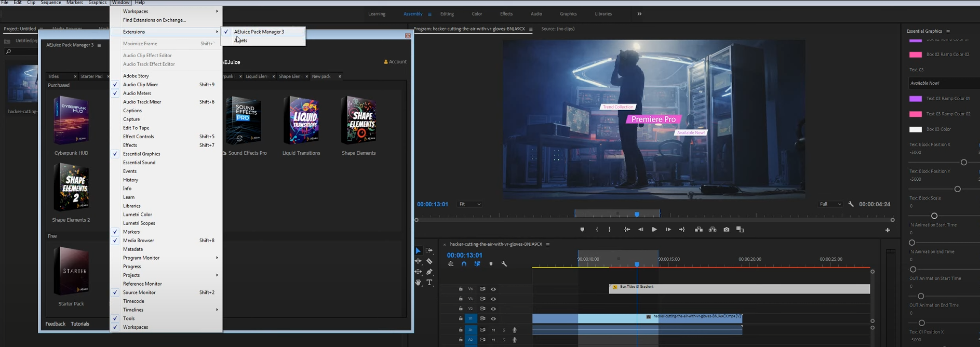The image size is (980, 347).
Task: Click the Tutorials link in AEJuice panel
Action: [80, 324]
